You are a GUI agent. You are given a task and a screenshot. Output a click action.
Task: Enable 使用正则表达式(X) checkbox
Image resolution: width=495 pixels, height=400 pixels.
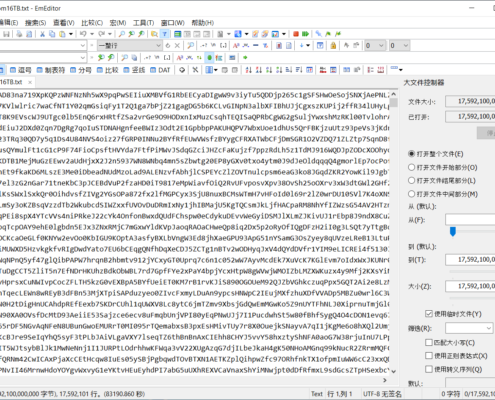pos(429,356)
